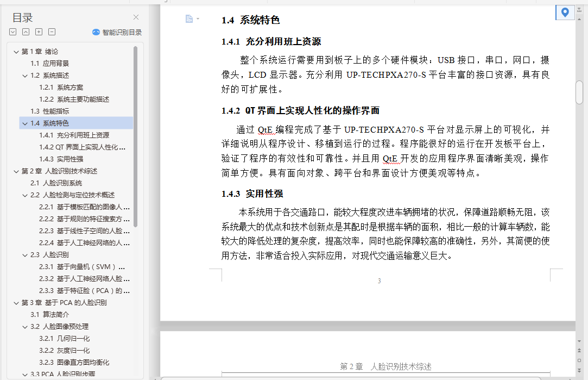588x380 pixels.
Task: Open 2.2.4 基于人工神经网络的人 entry
Action: pos(84,243)
